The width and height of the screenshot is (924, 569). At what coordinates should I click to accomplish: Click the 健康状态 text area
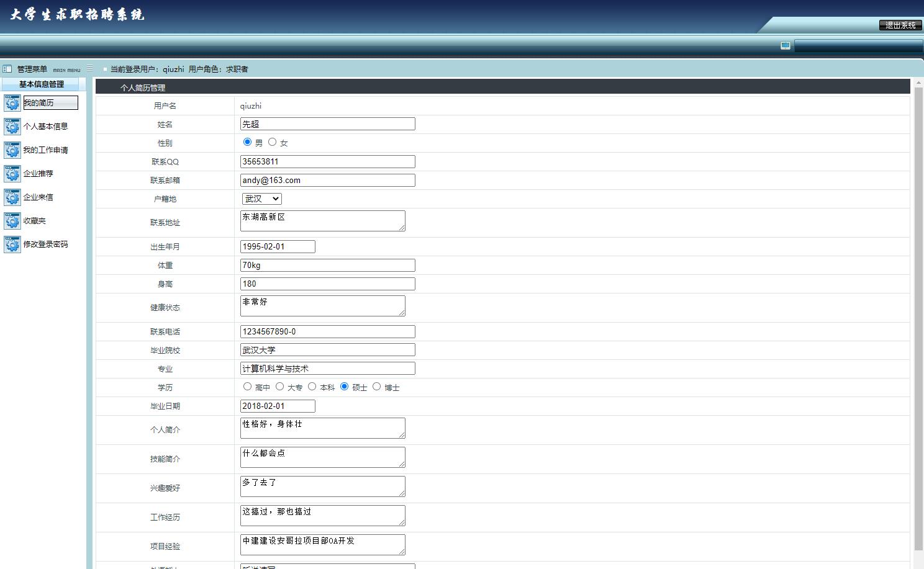(x=323, y=306)
